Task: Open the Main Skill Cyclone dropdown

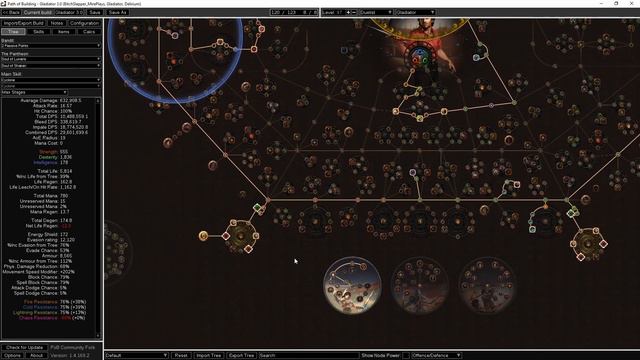Action: [51, 80]
